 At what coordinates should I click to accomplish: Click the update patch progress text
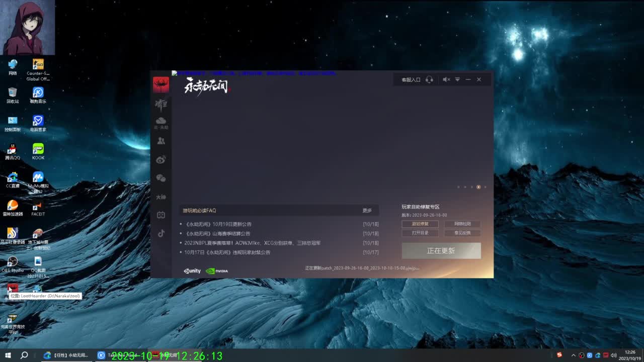click(x=362, y=268)
